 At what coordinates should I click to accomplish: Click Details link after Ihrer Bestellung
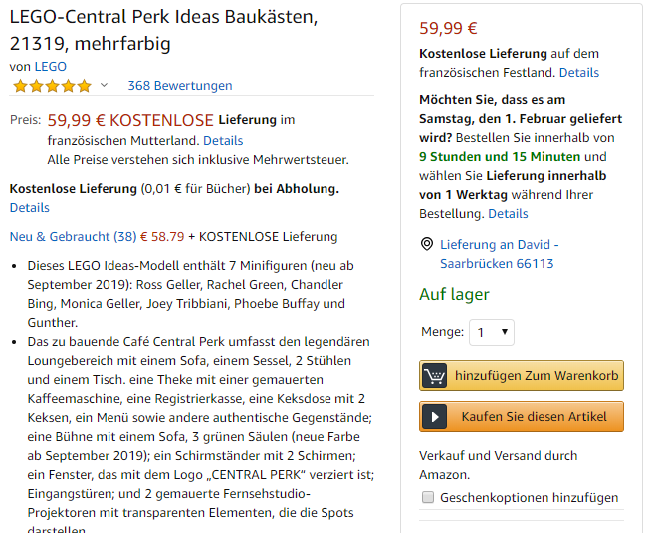[x=508, y=213]
